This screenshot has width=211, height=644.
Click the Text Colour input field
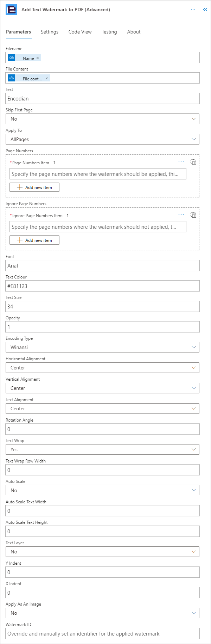pos(103,286)
